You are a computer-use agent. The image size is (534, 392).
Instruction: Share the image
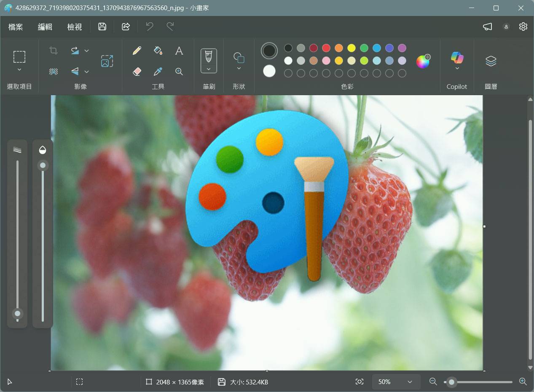pos(126,26)
